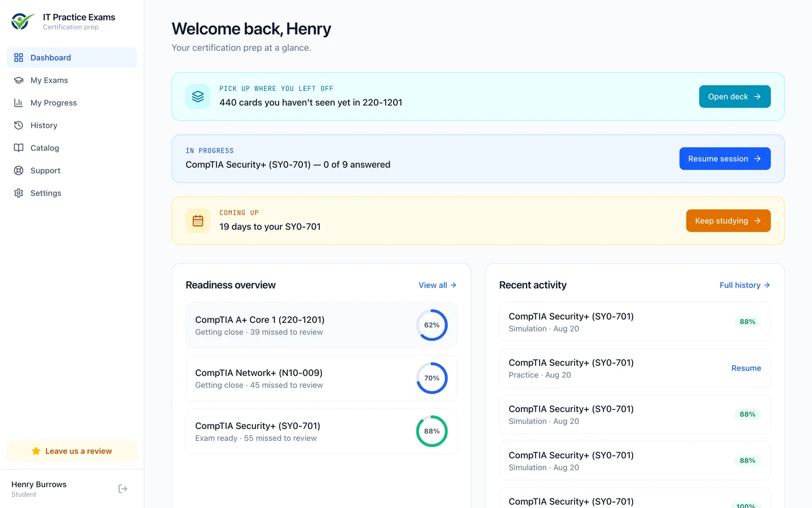
Task: Click 'Exam ready · 55 missed to review'
Action: pos(256,438)
